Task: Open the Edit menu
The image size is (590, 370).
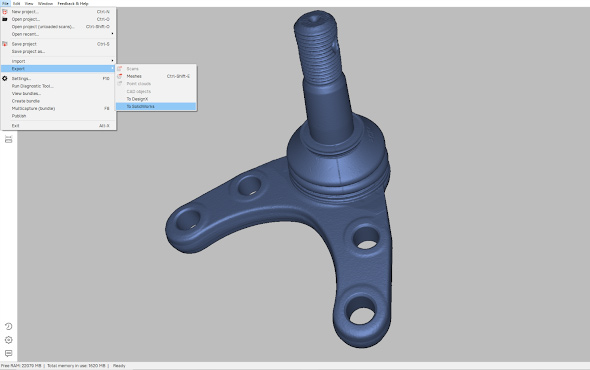Action: (17, 3)
